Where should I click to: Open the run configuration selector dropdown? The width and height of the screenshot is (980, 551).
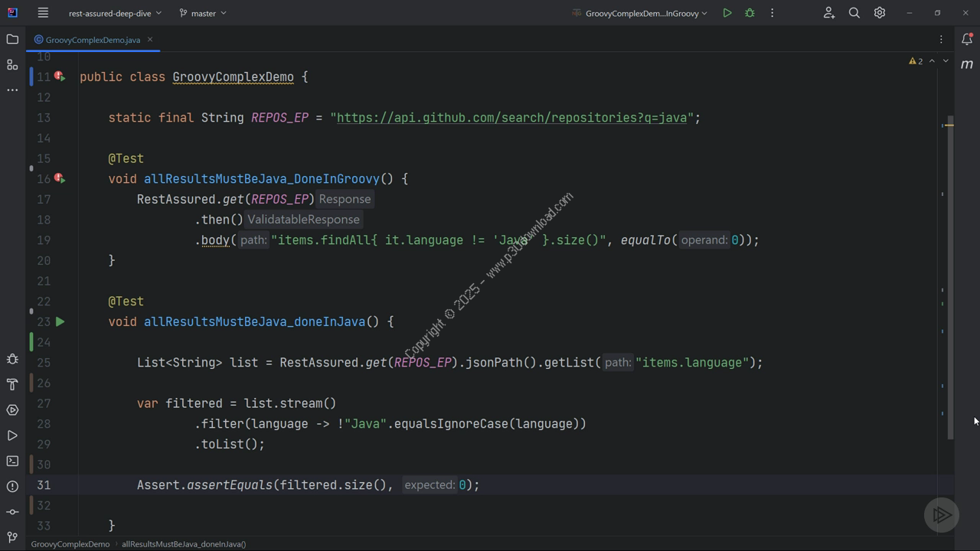[x=640, y=13]
